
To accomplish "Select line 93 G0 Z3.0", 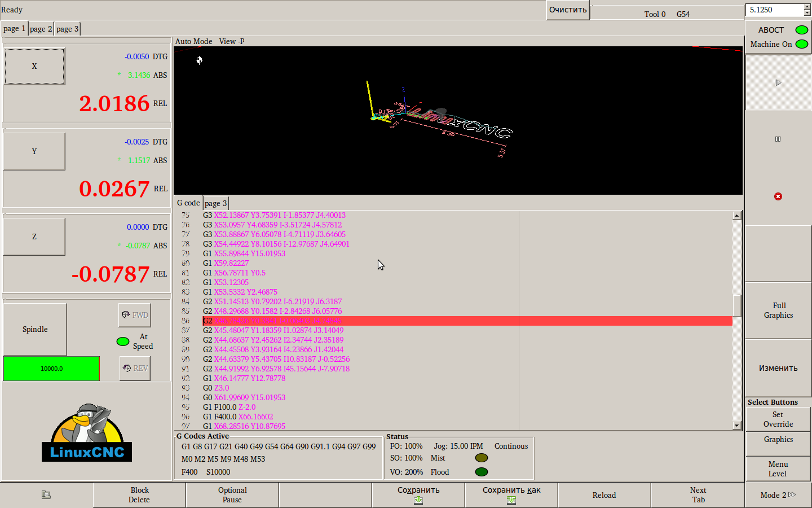I will coord(216,388).
